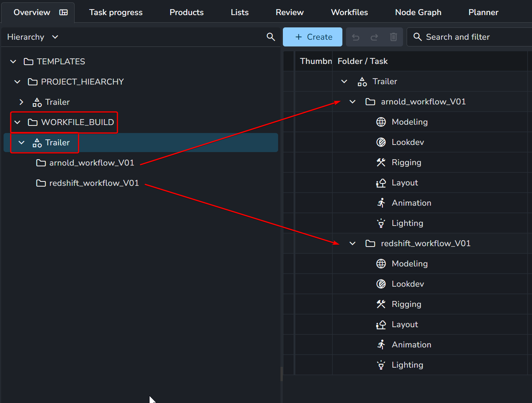Viewport: 532px width, 403px height.
Task: Select redshift_workflow_V01 folder in hierarchy tree
Action: (94, 183)
